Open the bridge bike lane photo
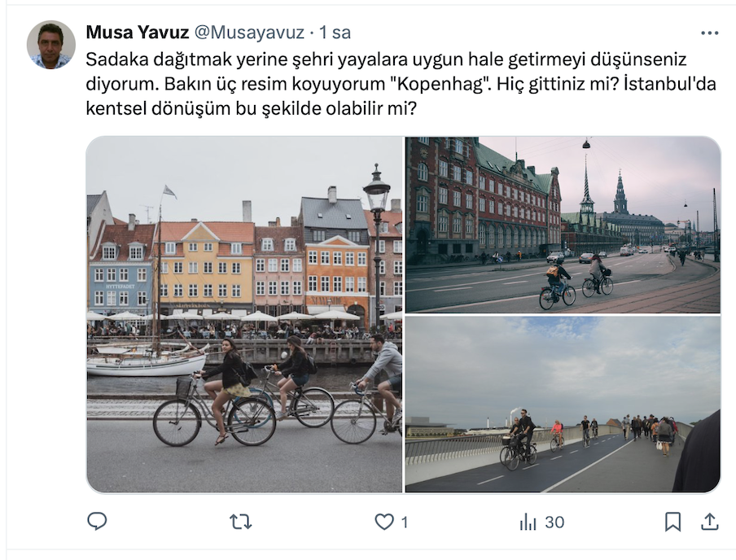736x560 pixels. pyautogui.click(x=563, y=405)
